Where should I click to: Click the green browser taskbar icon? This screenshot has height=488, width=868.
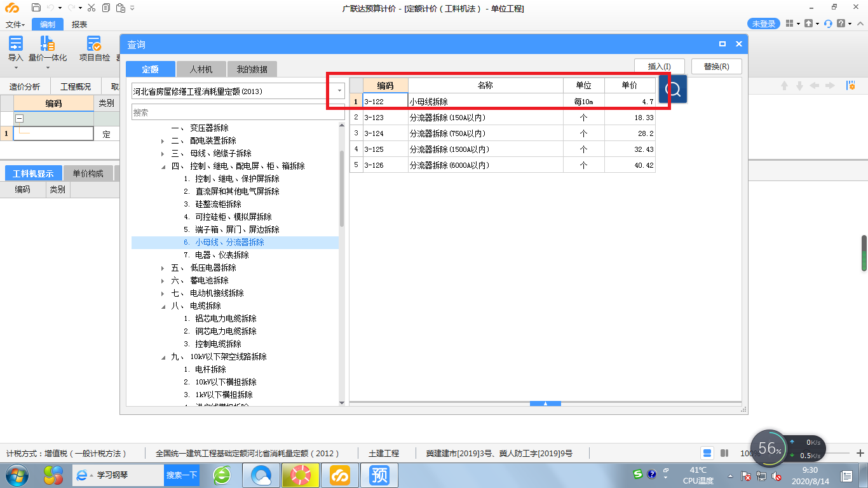pos(222,475)
